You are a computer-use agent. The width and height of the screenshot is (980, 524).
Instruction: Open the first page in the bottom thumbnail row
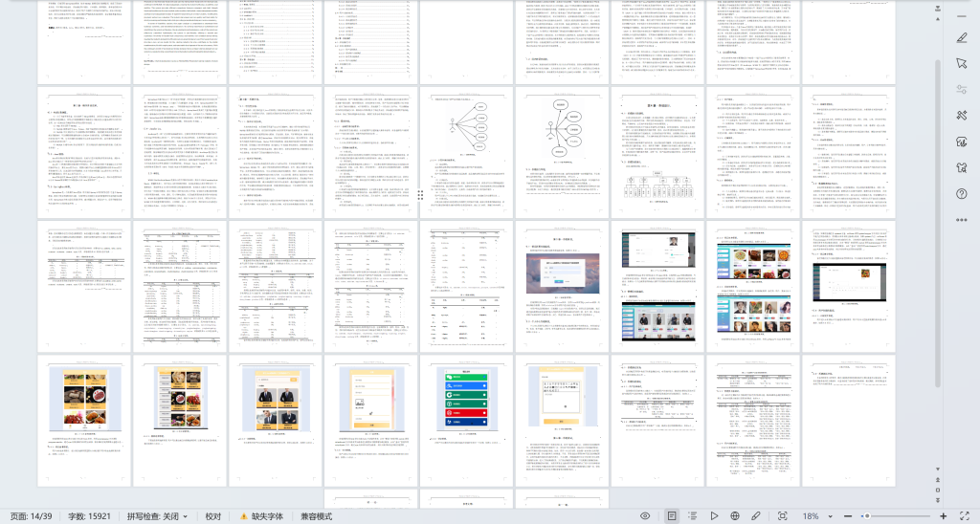pos(370,499)
